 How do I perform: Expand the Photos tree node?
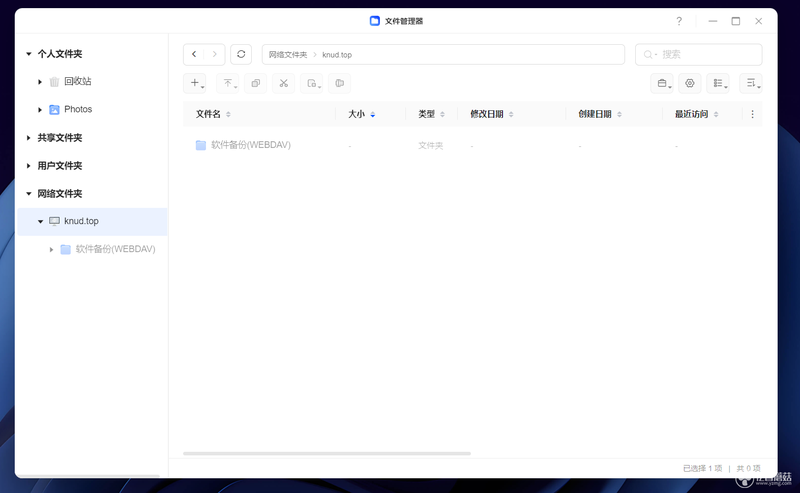40,110
